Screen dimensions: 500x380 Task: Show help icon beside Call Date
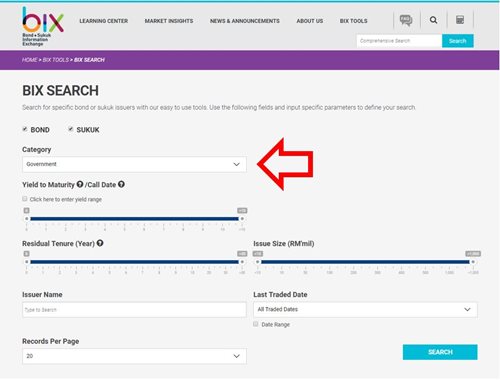121,184
